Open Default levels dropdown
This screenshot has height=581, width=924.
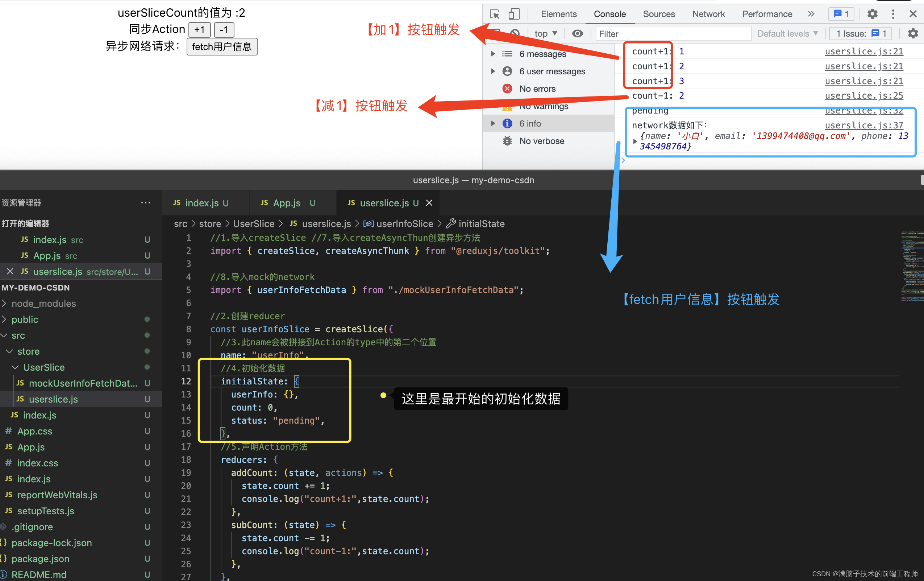pos(787,33)
